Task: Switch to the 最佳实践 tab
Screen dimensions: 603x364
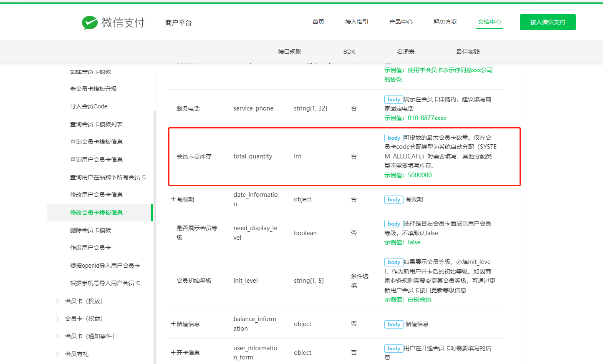Action: pos(468,52)
